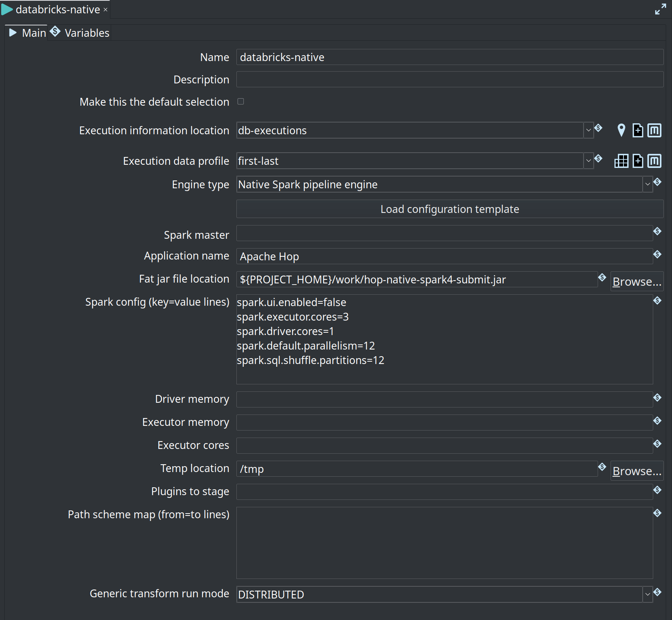Viewport: 672px width, 620px height.
Task: Insert variable into Fat jar file location
Action: (x=602, y=277)
